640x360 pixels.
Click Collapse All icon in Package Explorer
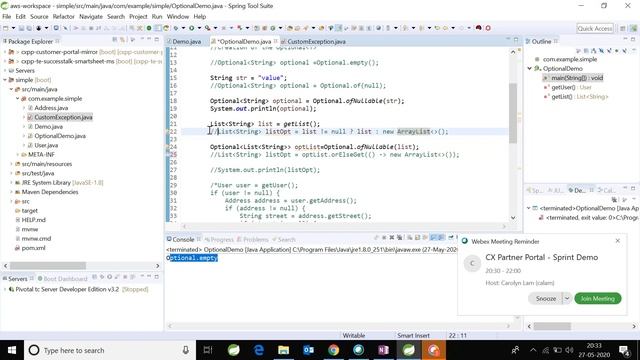(115, 40)
